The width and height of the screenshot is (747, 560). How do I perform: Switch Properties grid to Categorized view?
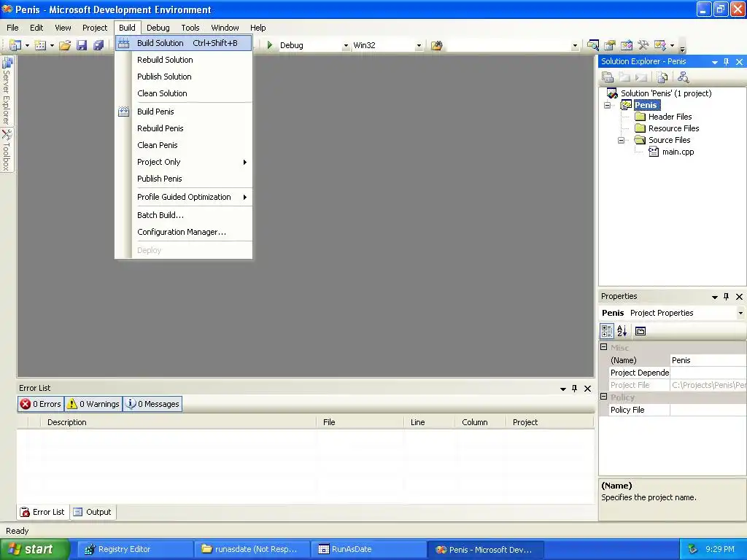click(x=607, y=330)
